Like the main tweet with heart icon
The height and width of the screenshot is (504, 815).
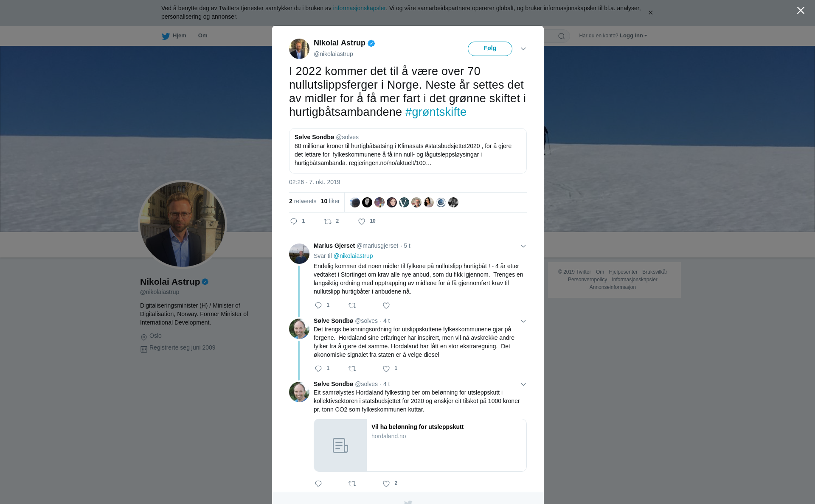coord(362,221)
